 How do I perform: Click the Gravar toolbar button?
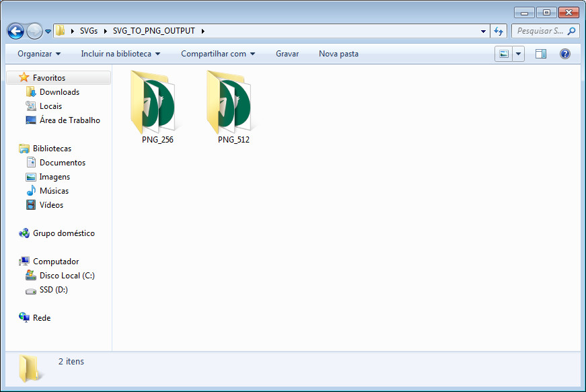click(287, 53)
